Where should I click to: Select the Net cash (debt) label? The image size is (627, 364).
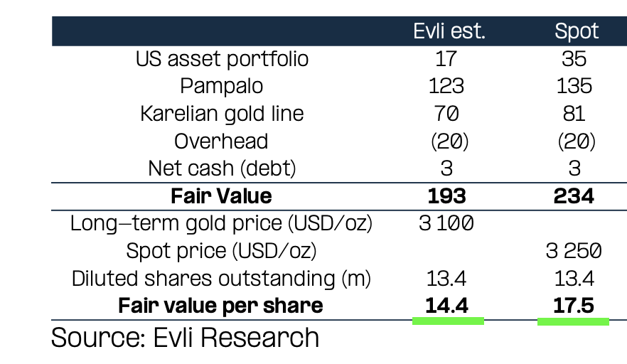point(222,168)
